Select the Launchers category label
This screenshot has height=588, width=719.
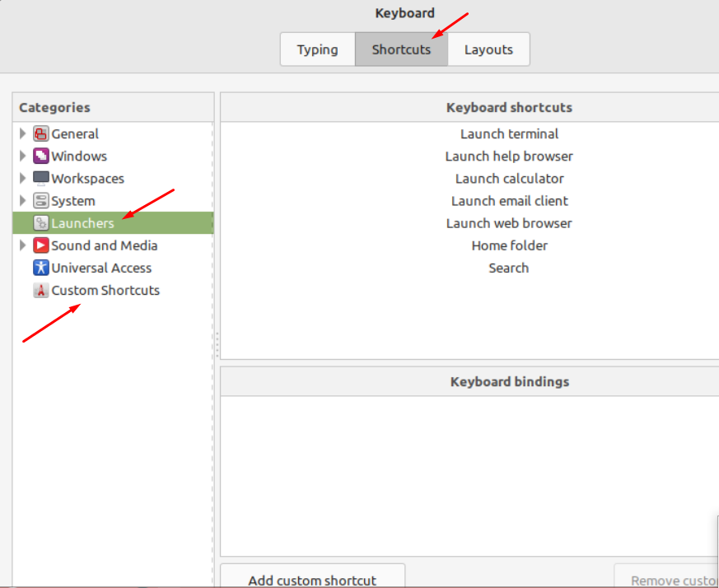pos(82,223)
